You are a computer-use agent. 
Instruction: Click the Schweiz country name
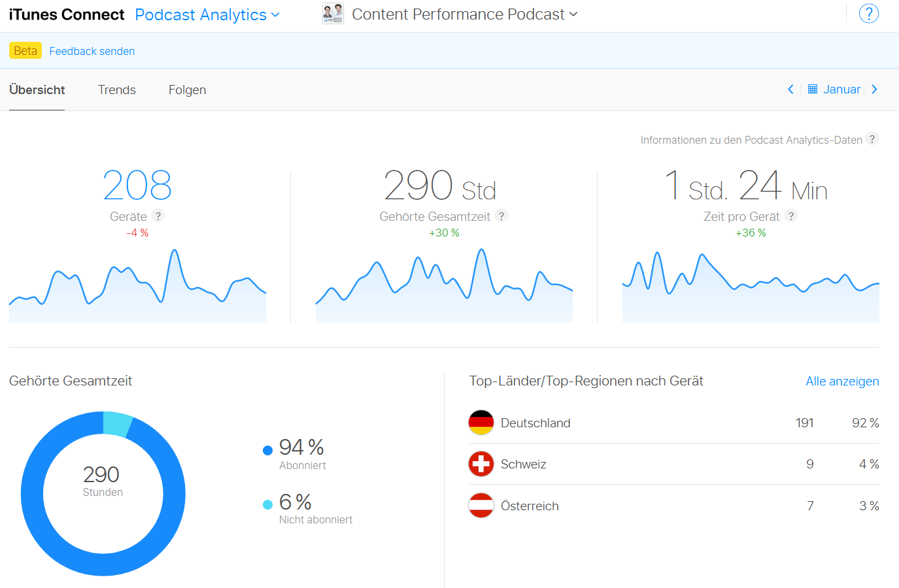tap(523, 464)
